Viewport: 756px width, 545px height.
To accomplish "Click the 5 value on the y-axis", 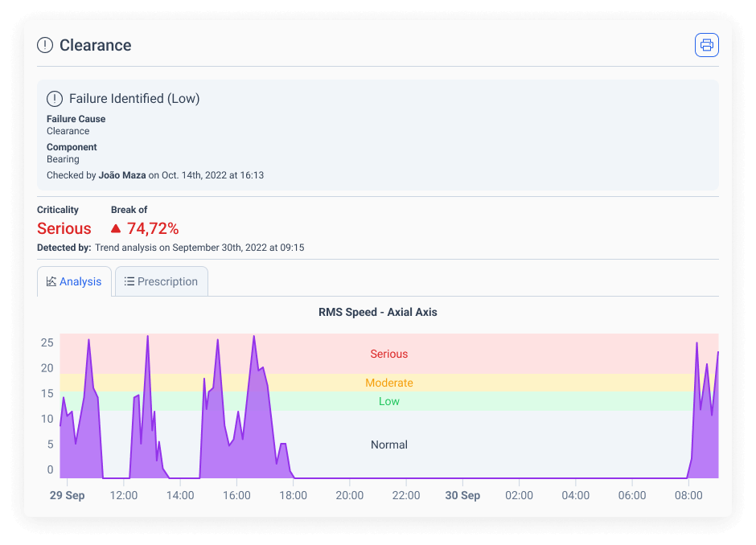I will tap(50, 445).
